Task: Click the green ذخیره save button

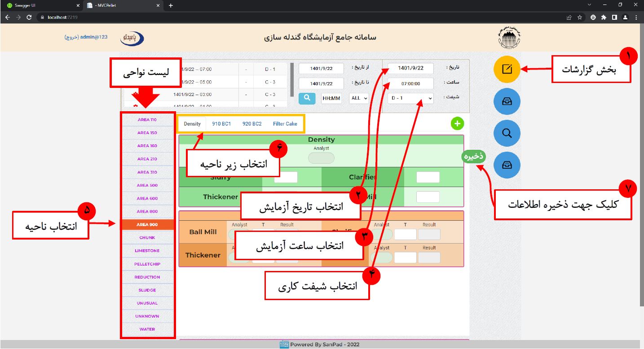Action: tap(474, 157)
